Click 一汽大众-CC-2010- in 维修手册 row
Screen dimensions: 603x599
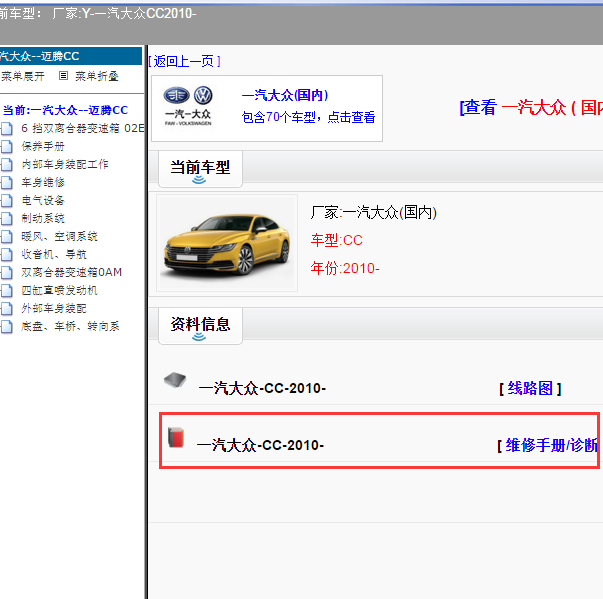click(x=260, y=445)
